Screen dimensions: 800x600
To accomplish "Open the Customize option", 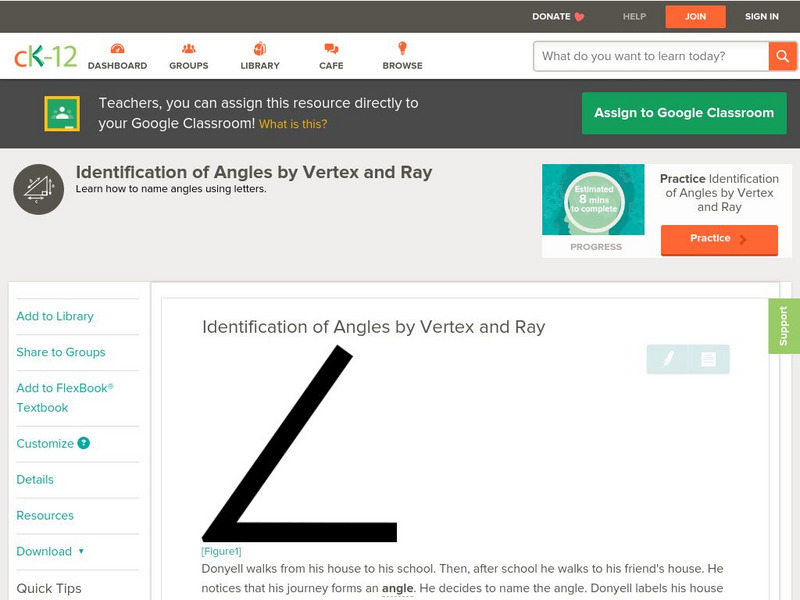I will 45,443.
